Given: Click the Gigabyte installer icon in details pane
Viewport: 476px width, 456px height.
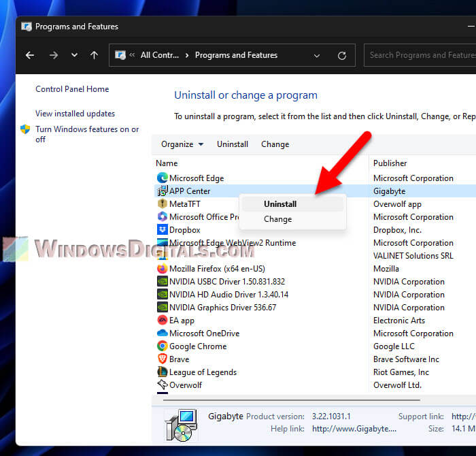Looking at the screenshot, I should coord(181,425).
